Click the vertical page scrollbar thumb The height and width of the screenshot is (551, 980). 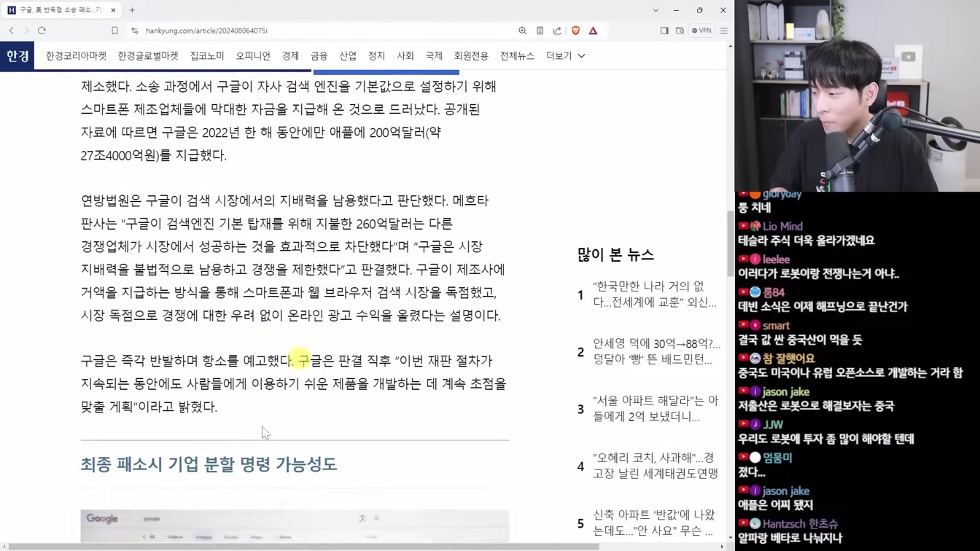coord(731,244)
